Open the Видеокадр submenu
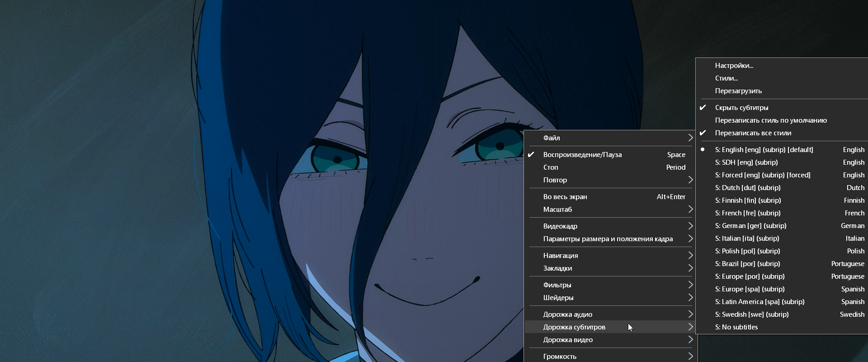 [x=610, y=226]
